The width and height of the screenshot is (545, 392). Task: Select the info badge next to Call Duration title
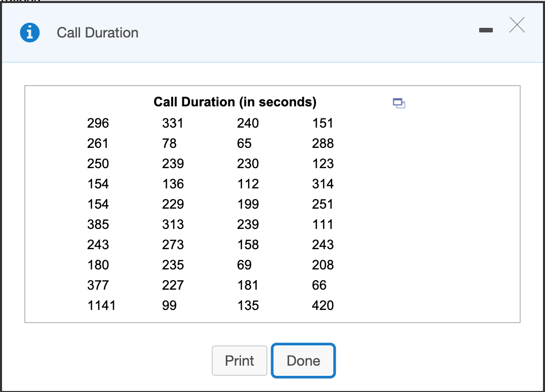(29, 32)
